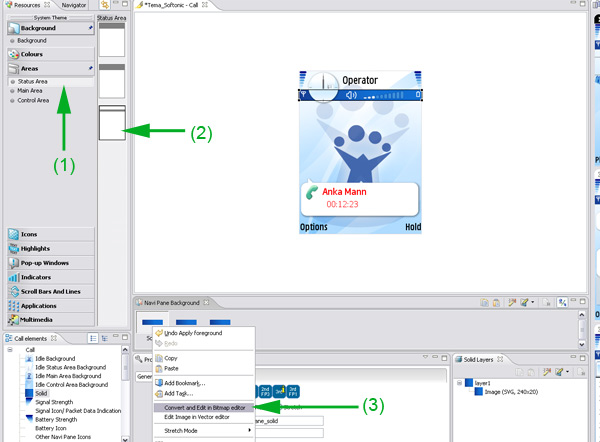Select Scroll Bars And Lines category

pos(52,291)
